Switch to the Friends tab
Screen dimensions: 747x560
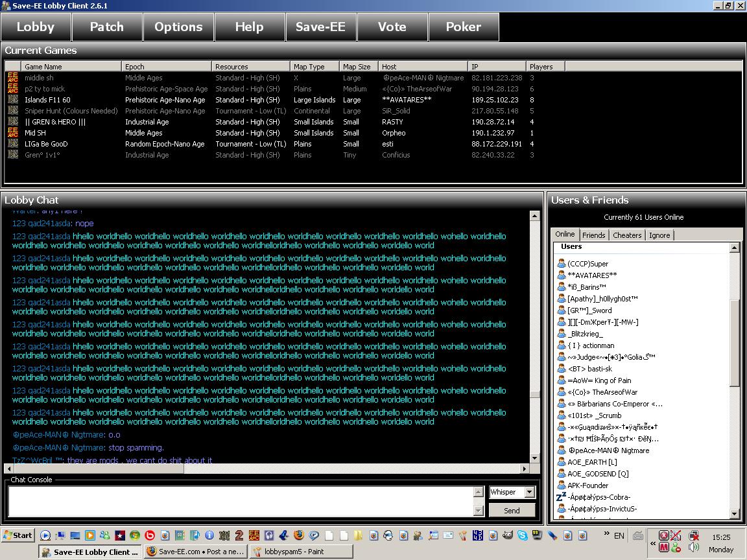[593, 235]
